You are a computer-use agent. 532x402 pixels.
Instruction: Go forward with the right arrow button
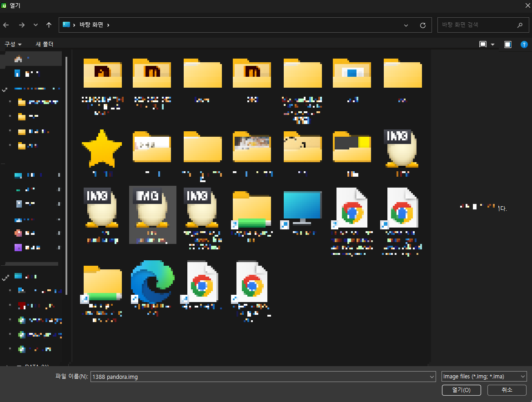[x=22, y=25]
